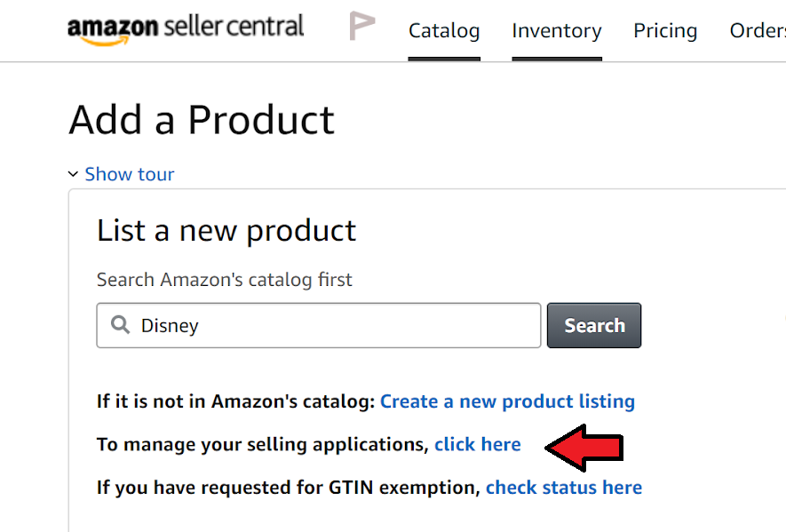Open the Inventory menu
This screenshot has width=786, height=532.
tap(557, 31)
